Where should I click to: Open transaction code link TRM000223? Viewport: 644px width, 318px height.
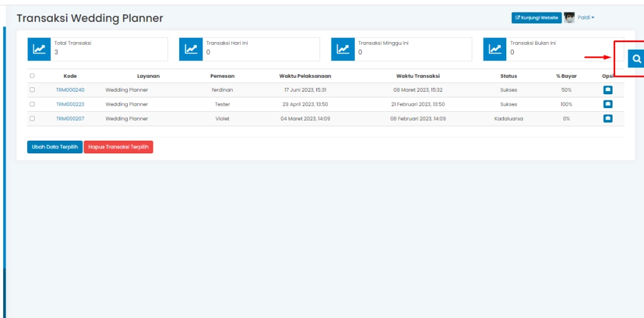point(70,104)
